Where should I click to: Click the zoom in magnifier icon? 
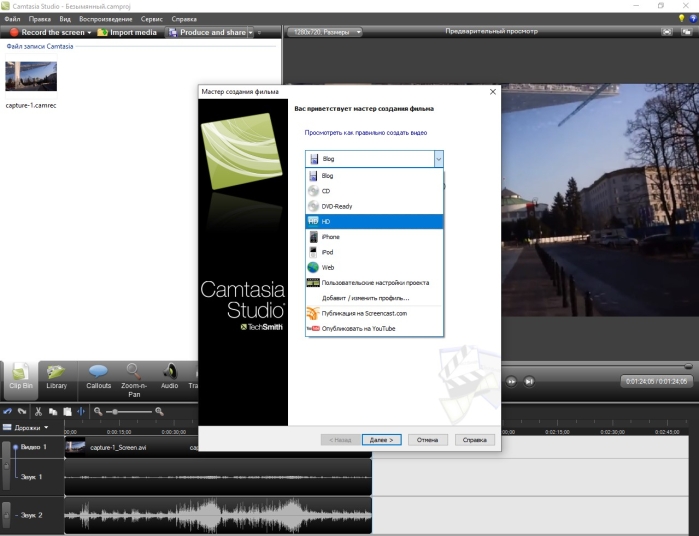click(x=159, y=411)
